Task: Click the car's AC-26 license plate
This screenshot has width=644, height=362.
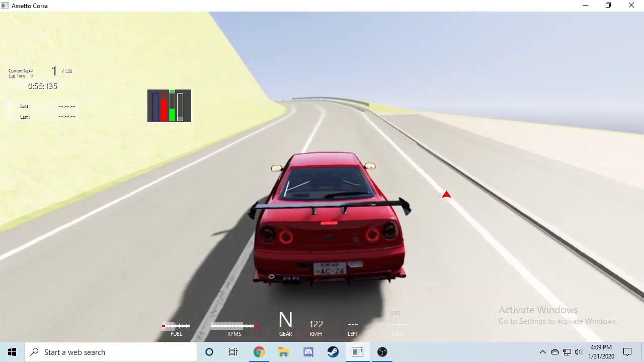Action: (x=330, y=269)
